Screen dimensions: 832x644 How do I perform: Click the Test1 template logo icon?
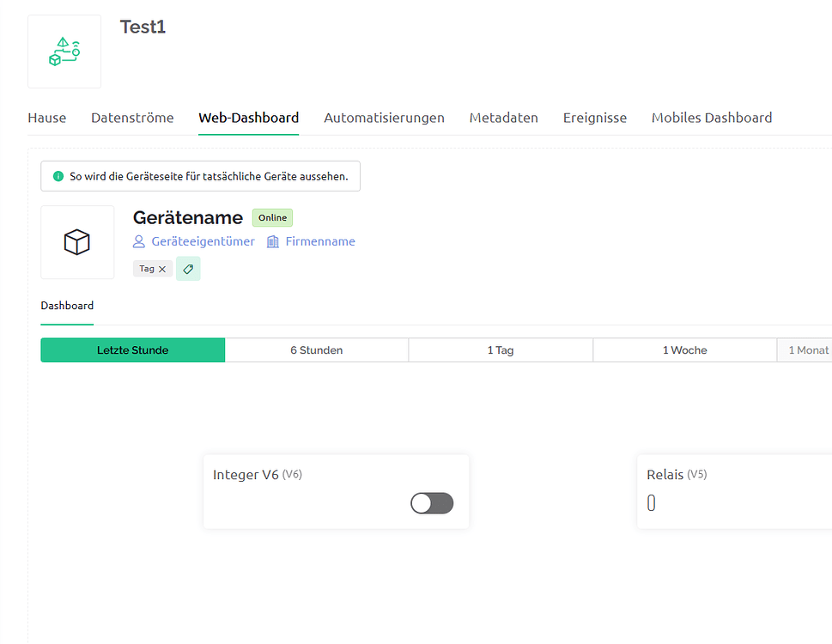[64, 52]
